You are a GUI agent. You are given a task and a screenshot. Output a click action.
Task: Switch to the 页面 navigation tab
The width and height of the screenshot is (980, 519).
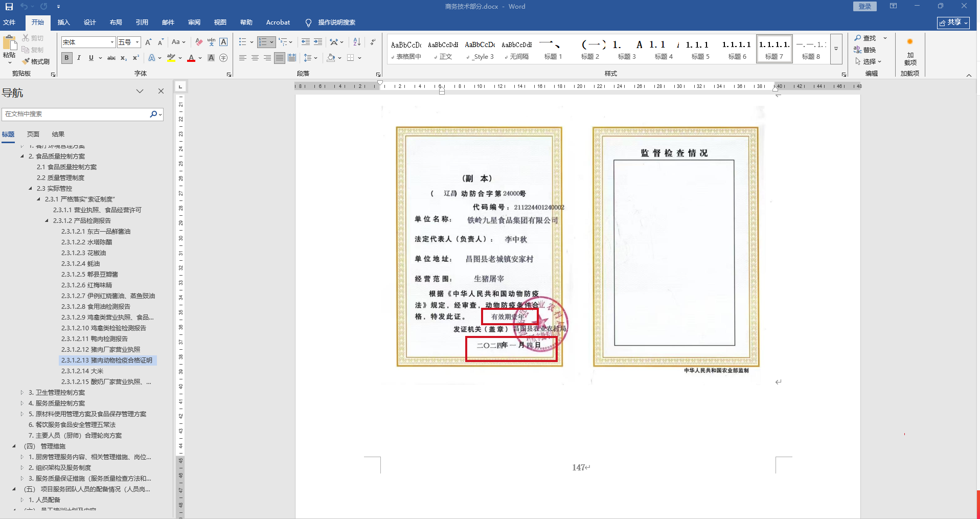33,134
